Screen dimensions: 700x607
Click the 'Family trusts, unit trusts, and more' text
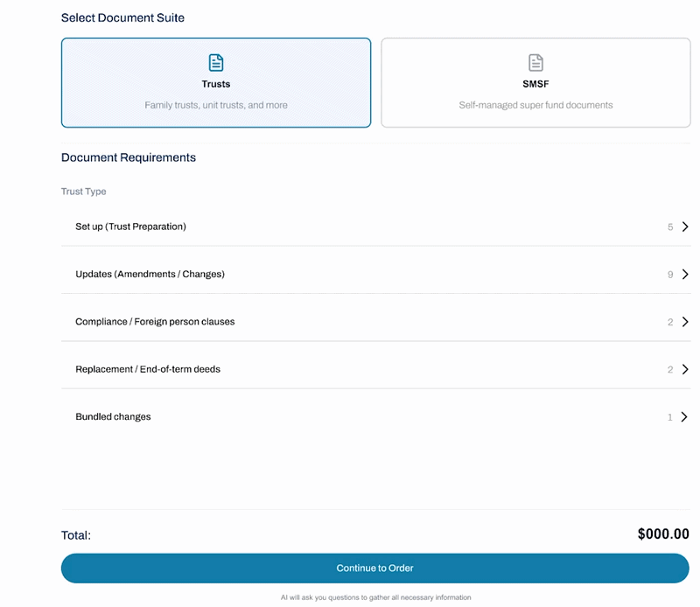click(216, 105)
